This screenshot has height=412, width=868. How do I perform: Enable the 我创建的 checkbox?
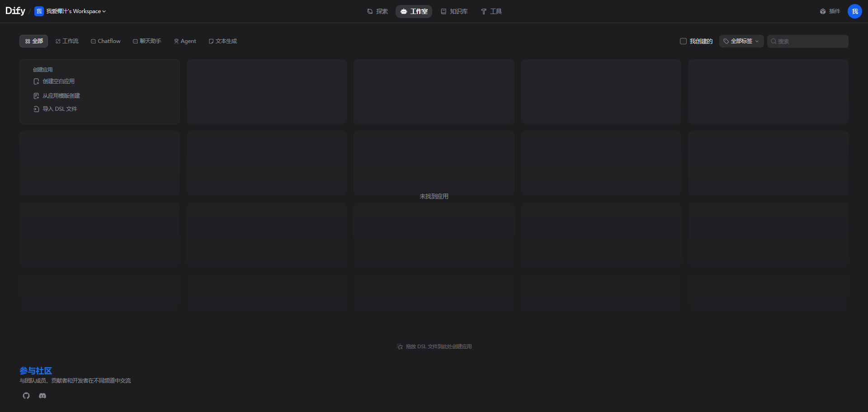(x=683, y=41)
